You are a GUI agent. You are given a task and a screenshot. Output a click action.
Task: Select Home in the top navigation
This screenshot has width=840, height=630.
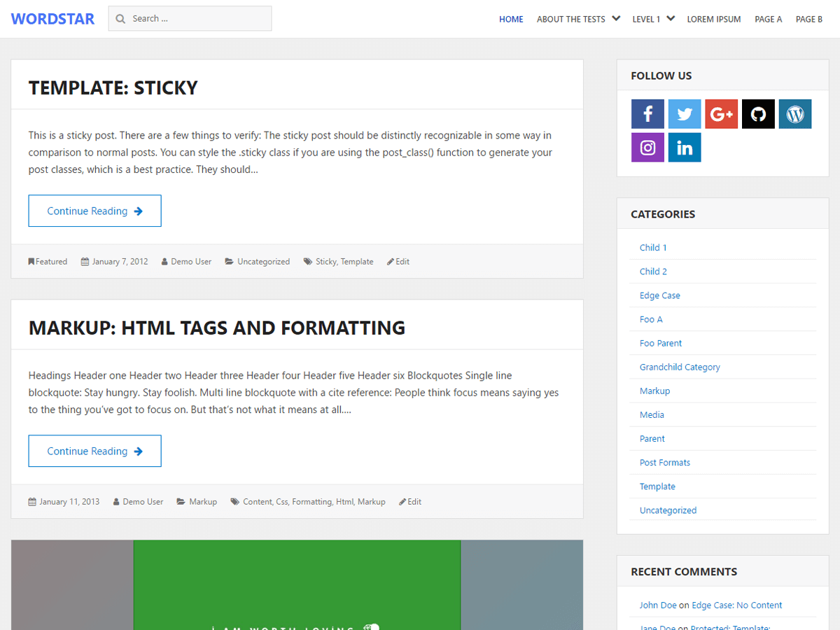coord(511,20)
